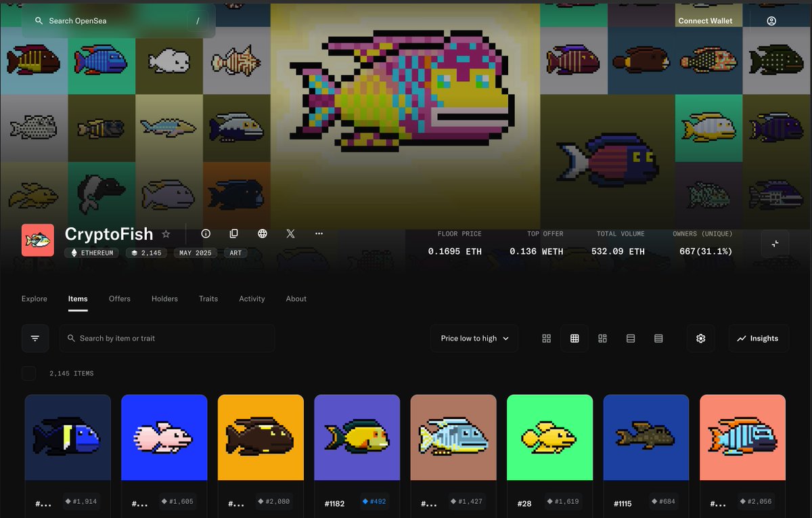Click the ART category badge
812x518 pixels.
[235, 253]
